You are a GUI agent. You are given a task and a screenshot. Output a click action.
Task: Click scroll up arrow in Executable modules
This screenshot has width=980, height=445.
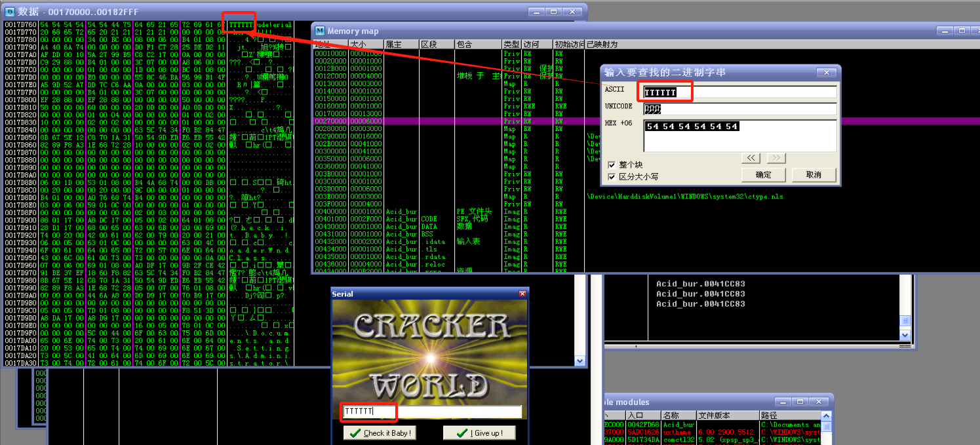(x=826, y=416)
